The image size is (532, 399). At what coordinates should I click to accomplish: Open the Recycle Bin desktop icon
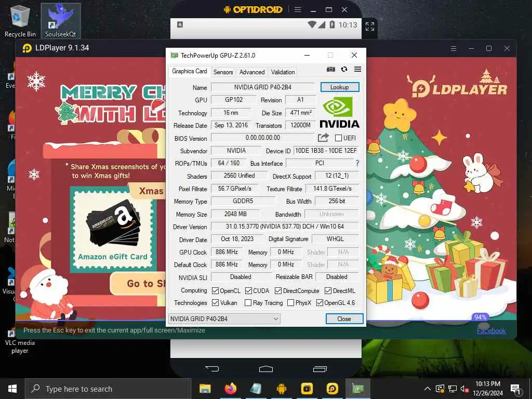tap(20, 20)
